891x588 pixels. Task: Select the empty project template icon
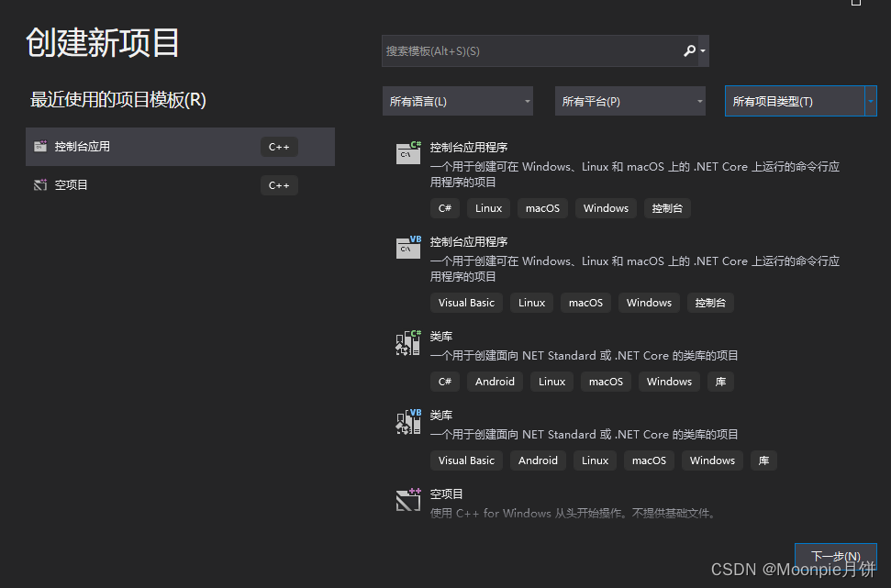point(407,500)
